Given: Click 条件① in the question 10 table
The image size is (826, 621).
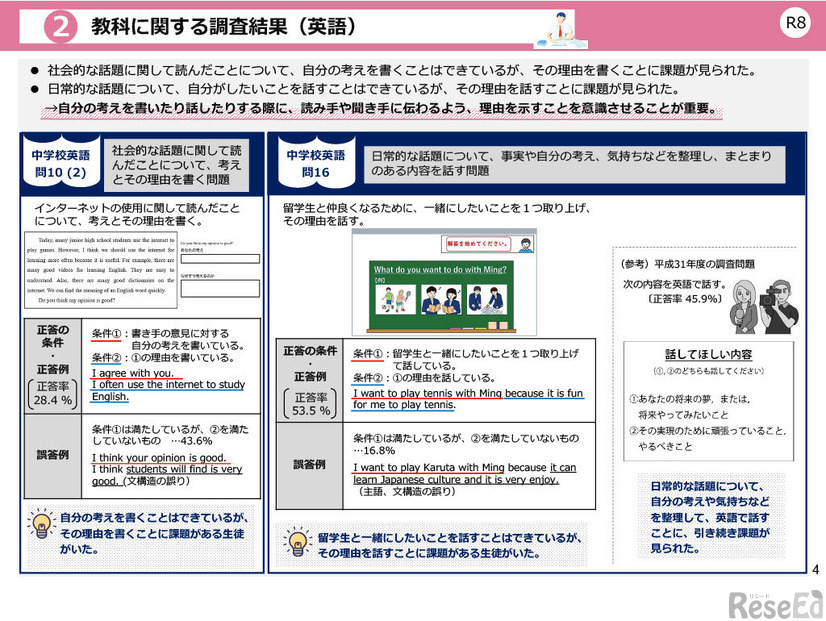Looking at the screenshot, I should click(x=106, y=333).
